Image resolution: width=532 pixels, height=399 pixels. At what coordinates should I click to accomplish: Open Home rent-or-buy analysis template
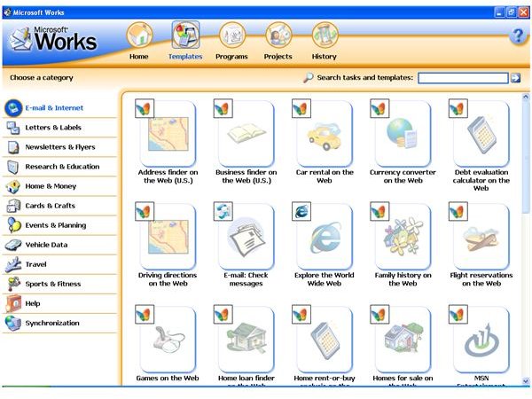325,340
